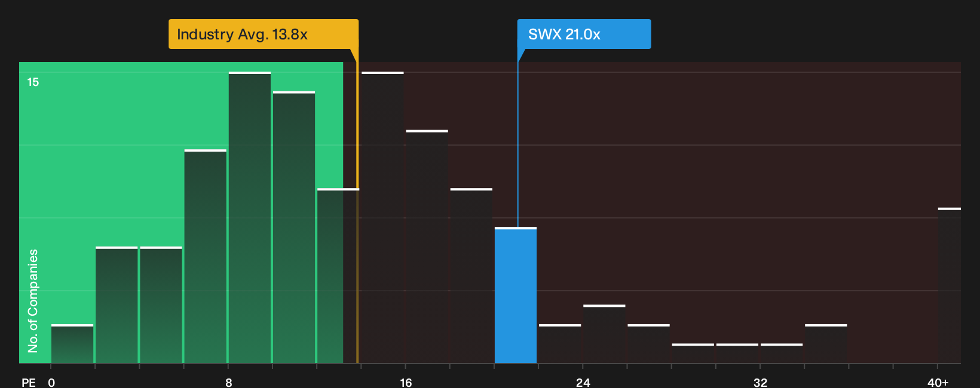Click the x-axis value 40+

click(938, 382)
